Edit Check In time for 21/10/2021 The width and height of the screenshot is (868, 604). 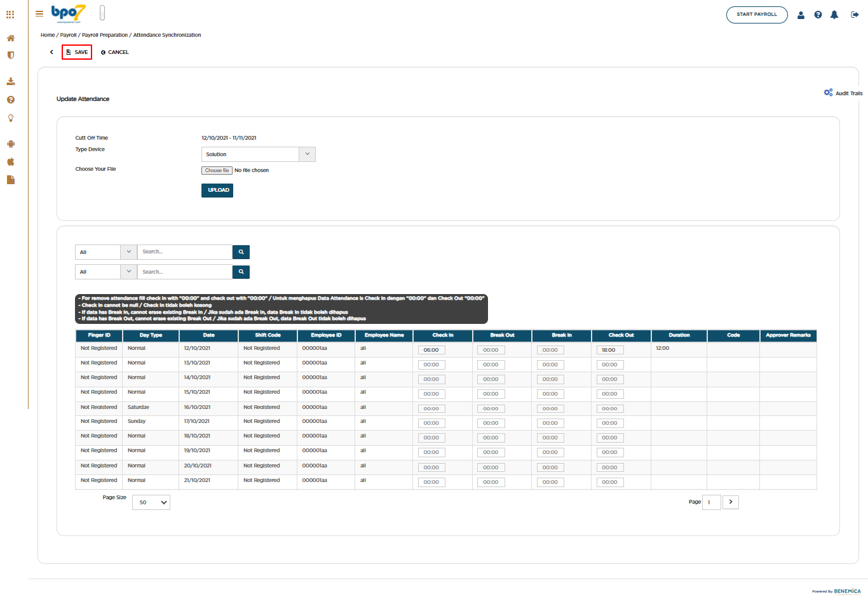coord(431,482)
